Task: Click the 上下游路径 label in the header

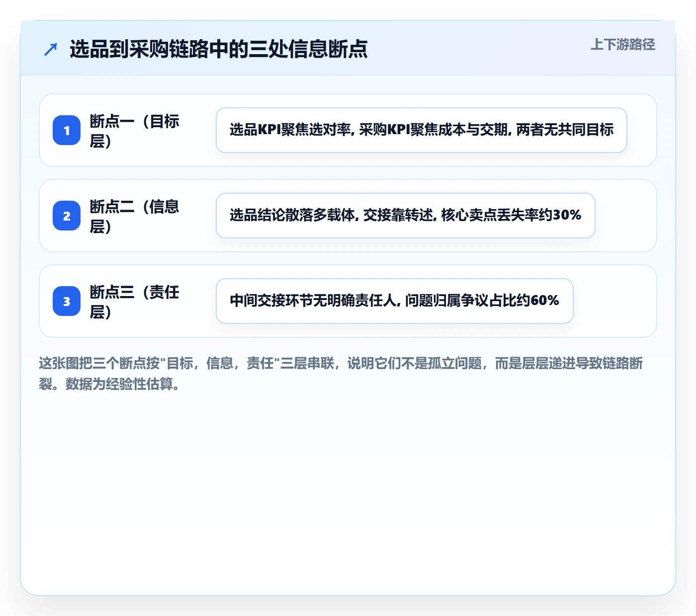Action: coord(623,45)
